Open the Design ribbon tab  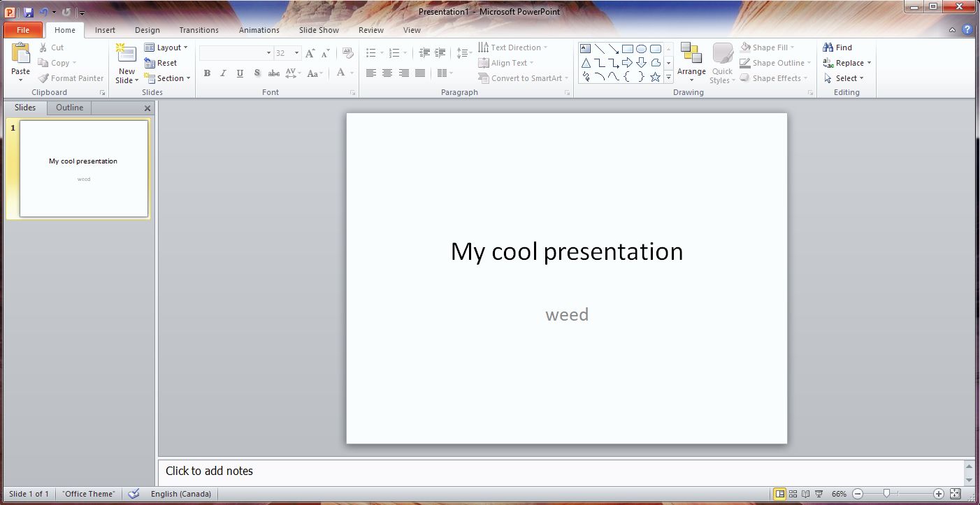[147, 29]
